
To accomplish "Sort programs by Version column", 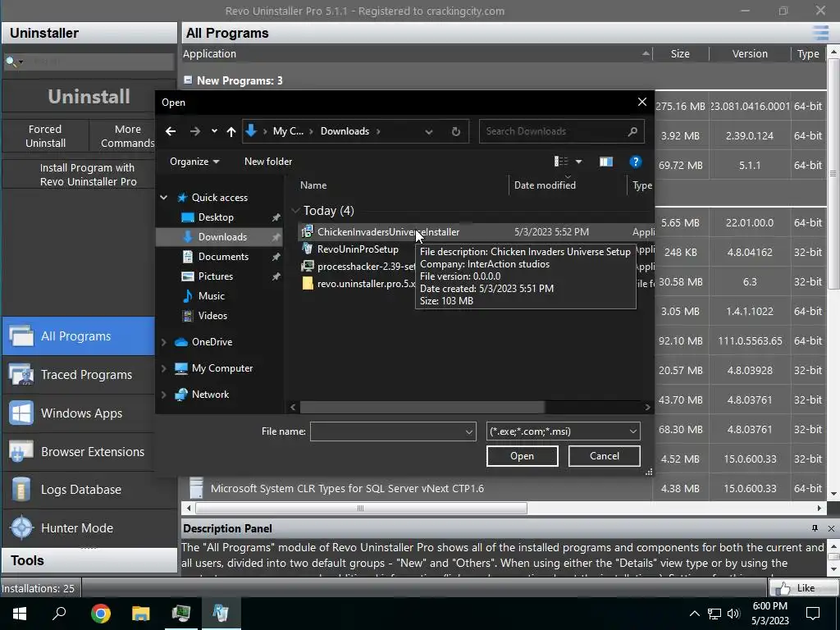I will click(x=750, y=53).
